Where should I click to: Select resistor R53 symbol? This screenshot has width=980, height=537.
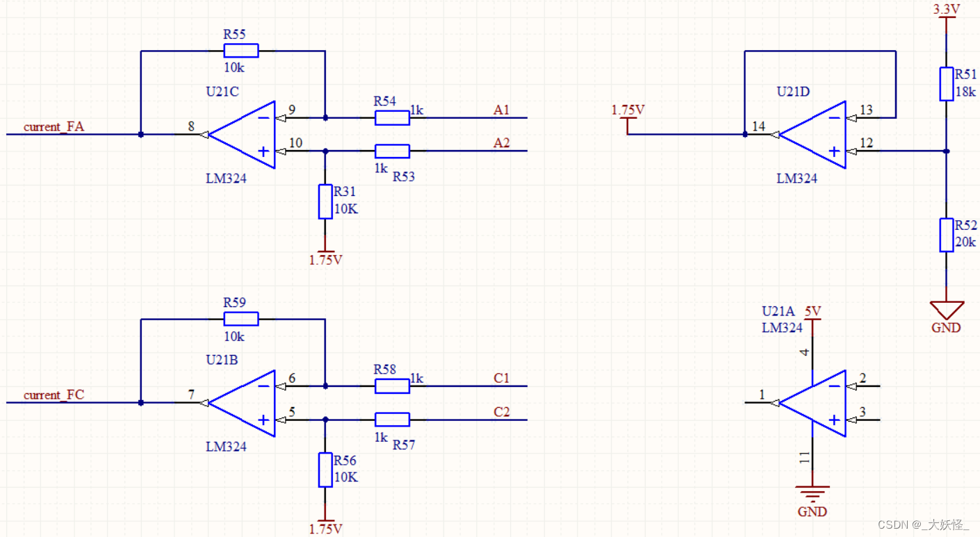392,151
